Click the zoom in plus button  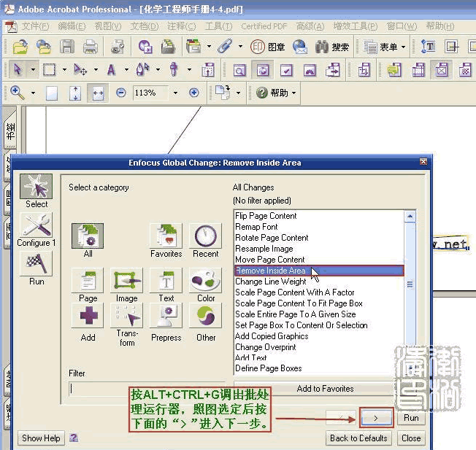point(194,92)
